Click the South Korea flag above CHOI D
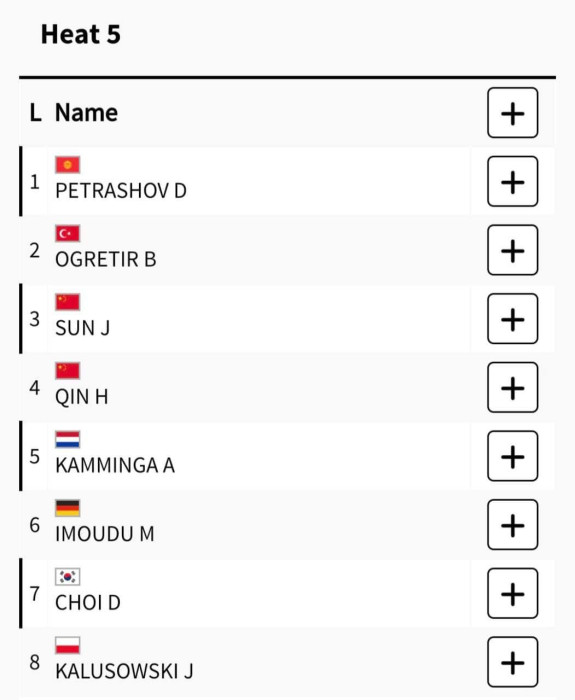 68,577
